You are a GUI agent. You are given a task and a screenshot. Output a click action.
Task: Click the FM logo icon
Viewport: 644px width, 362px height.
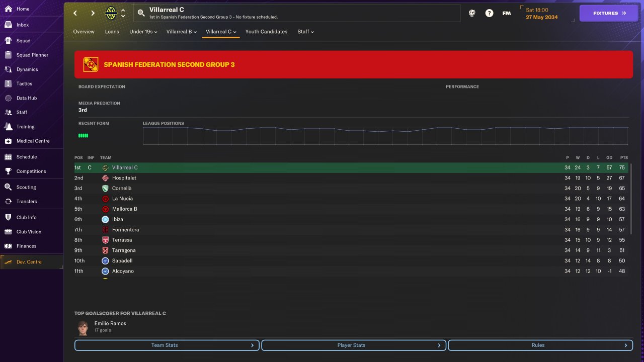(x=507, y=13)
